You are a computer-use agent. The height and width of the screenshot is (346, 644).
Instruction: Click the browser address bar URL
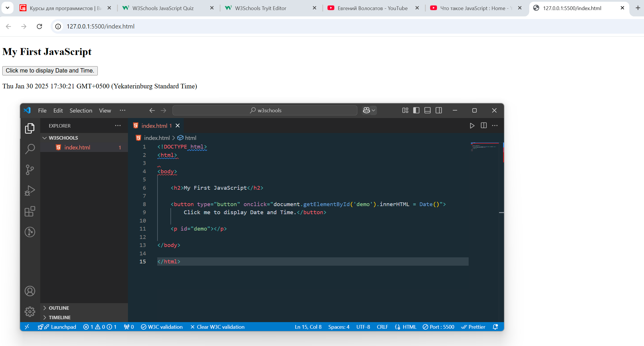(101, 26)
